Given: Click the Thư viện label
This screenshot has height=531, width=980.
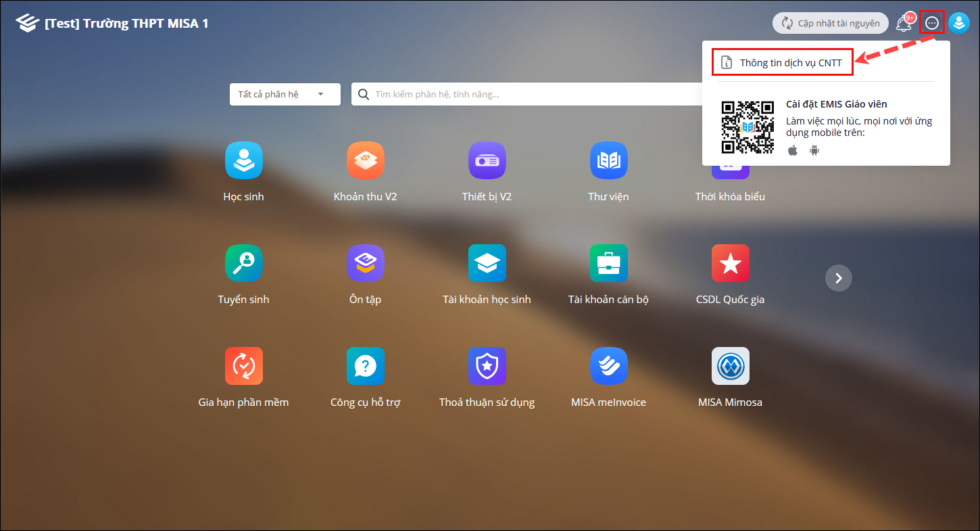Looking at the screenshot, I should tap(608, 197).
